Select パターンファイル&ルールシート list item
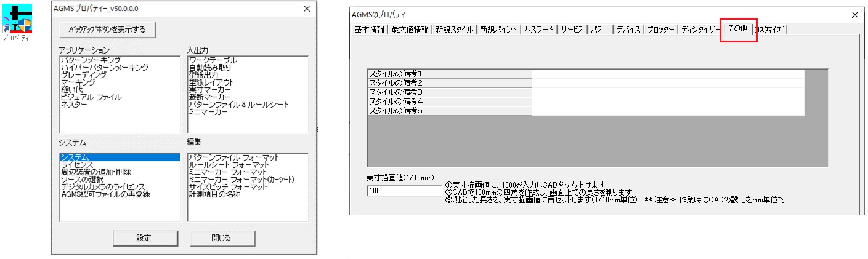868x259 pixels. (238, 105)
